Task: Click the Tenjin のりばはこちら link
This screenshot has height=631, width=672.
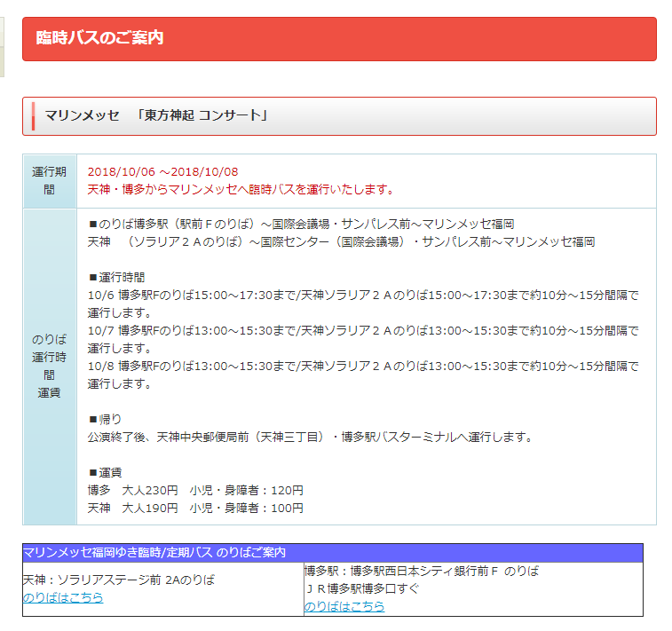Action: [63, 597]
